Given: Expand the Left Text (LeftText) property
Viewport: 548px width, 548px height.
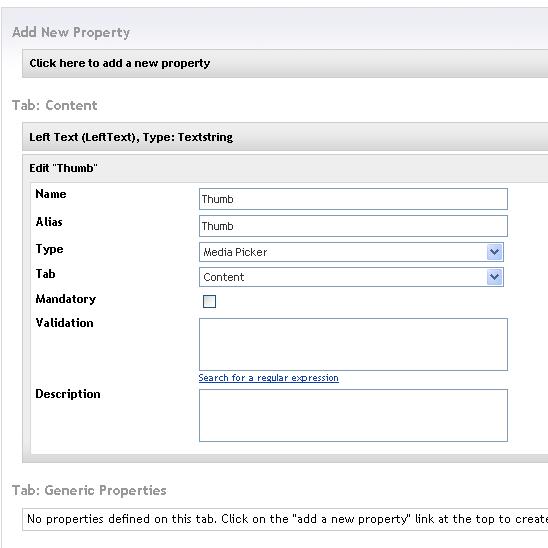Looking at the screenshot, I should tap(285, 137).
